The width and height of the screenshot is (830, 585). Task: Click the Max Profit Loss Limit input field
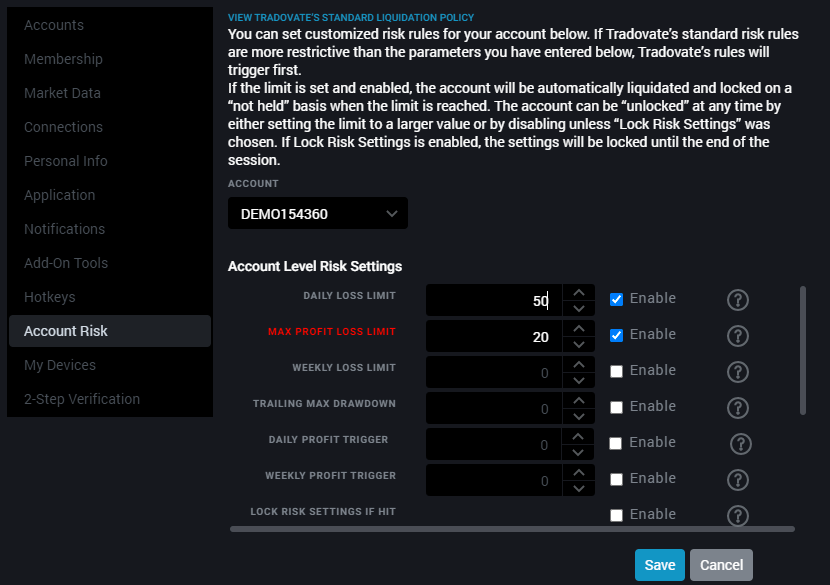click(492, 337)
